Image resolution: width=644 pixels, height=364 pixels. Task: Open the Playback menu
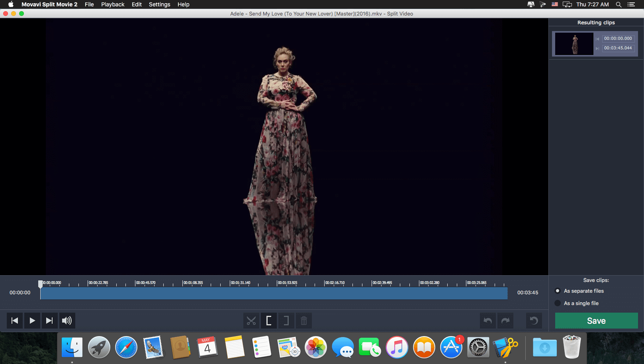pyautogui.click(x=113, y=4)
